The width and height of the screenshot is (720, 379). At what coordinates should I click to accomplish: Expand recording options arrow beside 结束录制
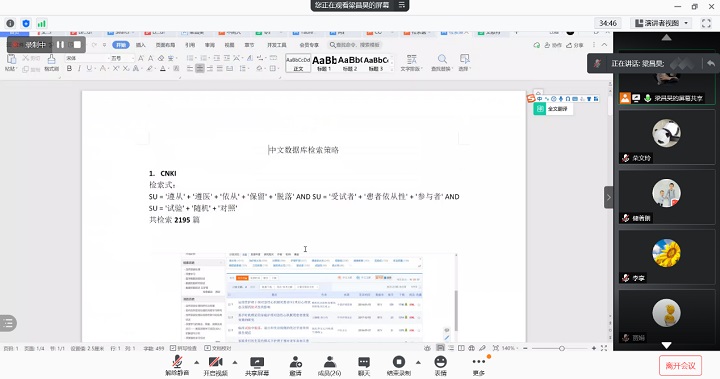click(418, 362)
